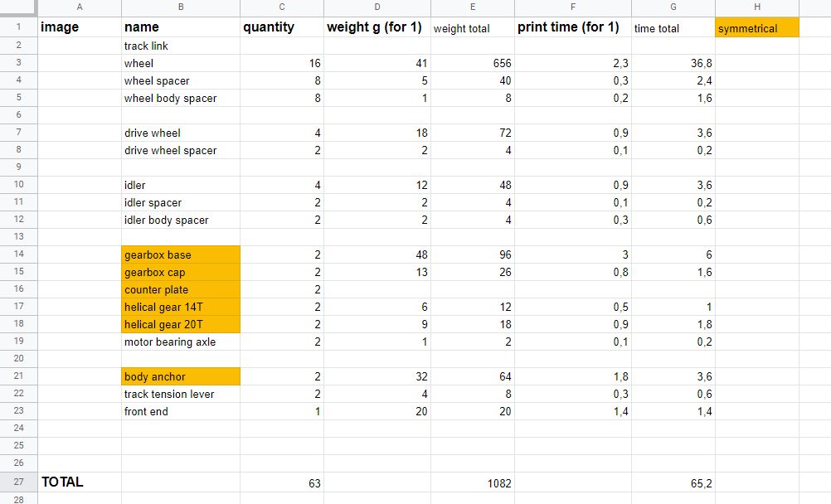Click the print time header cell

(x=573, y=27)
